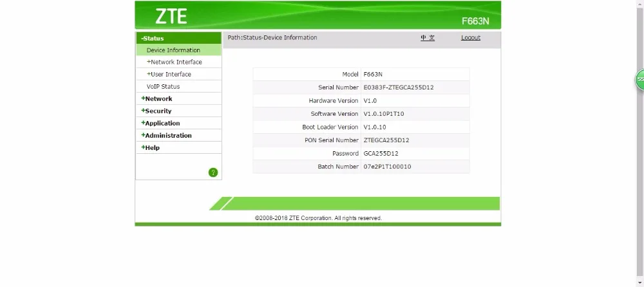Expand the User Interface submenu
The width and height of the screenshot is (644, 287).
(x=169, y=74)
